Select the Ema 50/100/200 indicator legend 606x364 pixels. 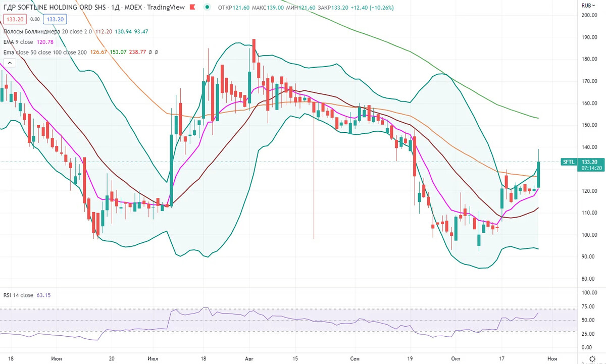81,51
